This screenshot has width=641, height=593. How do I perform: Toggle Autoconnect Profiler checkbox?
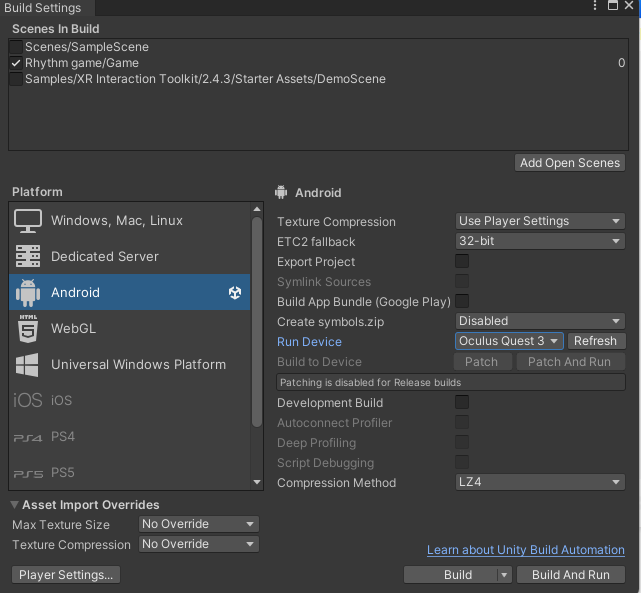point(462,422)
